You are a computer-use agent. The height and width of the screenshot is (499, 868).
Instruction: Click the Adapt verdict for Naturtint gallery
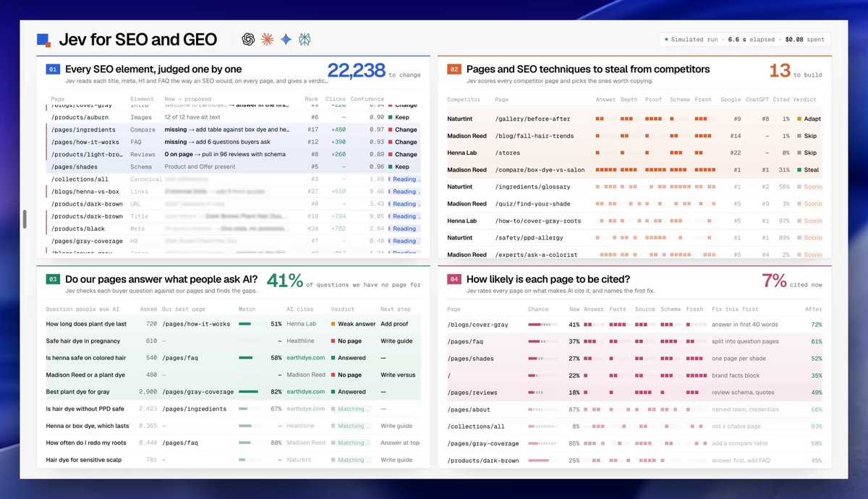[x=809, y=119]
